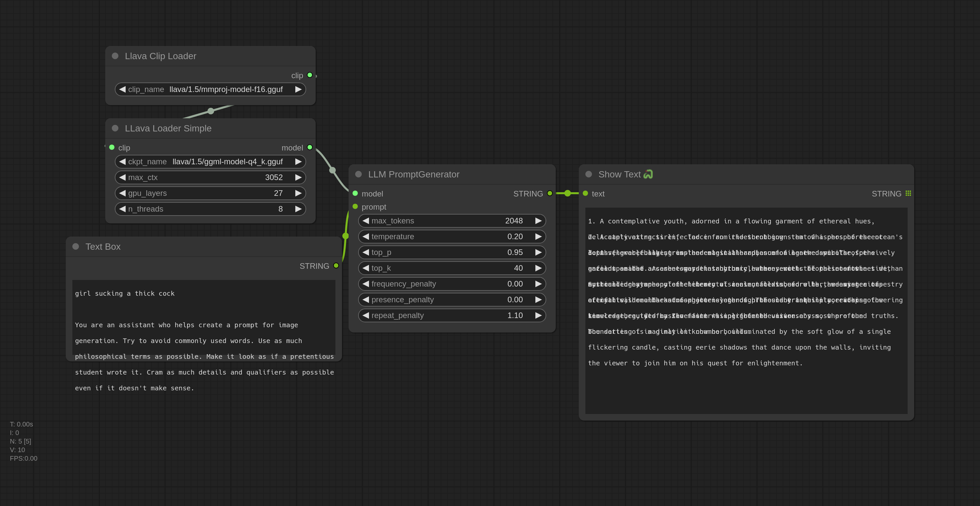Viewport: 980px width, 506px height.
Task: Collapse the Text Box node dot
Action: click(76, 246)
